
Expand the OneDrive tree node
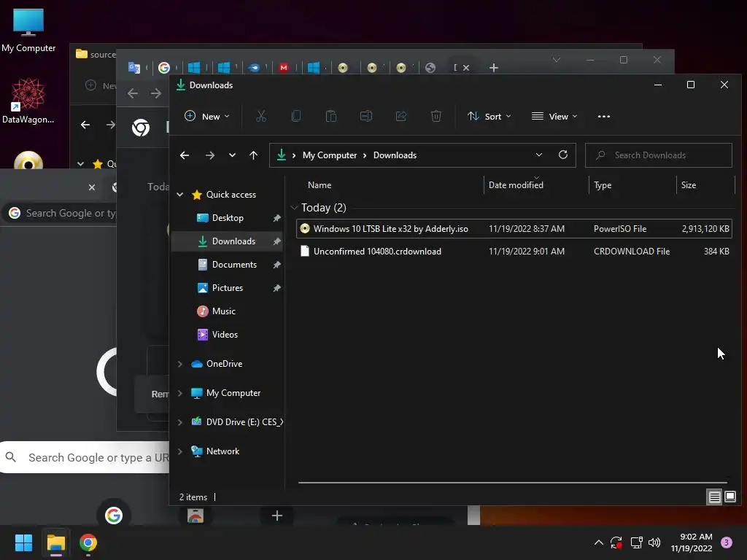click(x=180, y=364)
